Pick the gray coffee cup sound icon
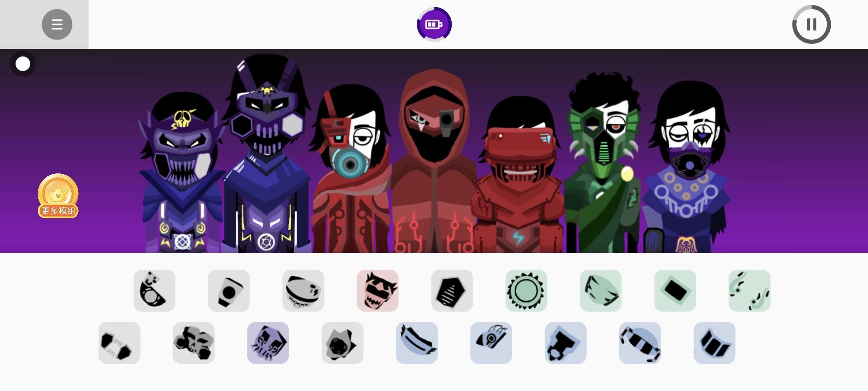Screen dimensions: 868x391 pos(229,290)
